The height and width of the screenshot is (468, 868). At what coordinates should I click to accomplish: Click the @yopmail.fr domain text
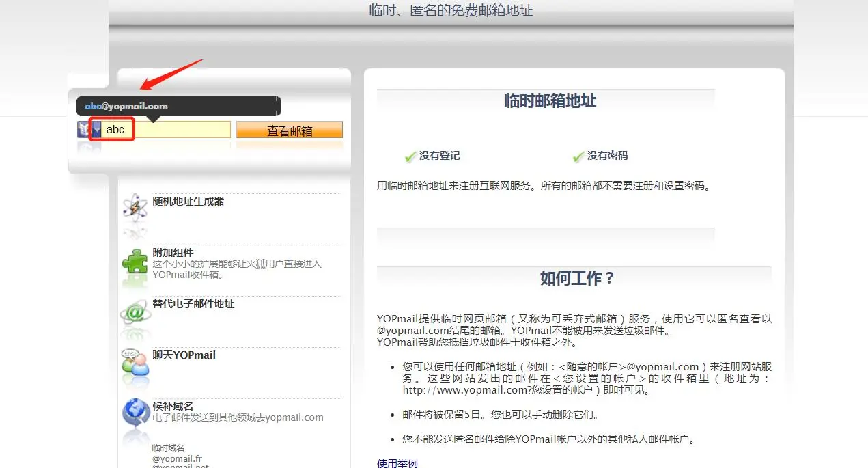click(x=177, y=459)
